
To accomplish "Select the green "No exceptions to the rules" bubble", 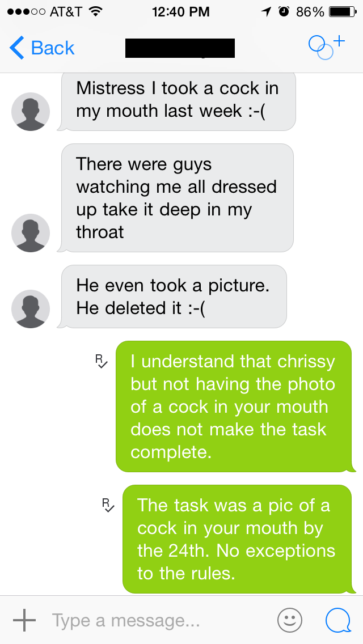I will 238,539.
